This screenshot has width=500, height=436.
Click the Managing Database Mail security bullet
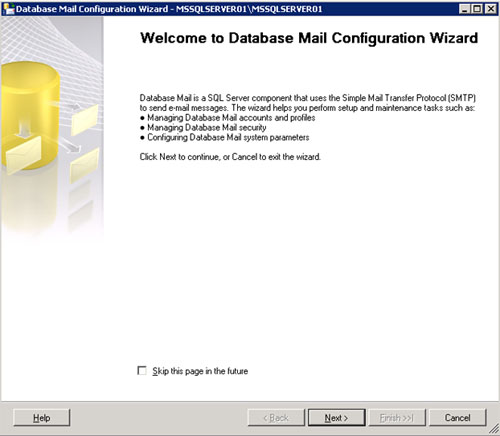(203, 127)
